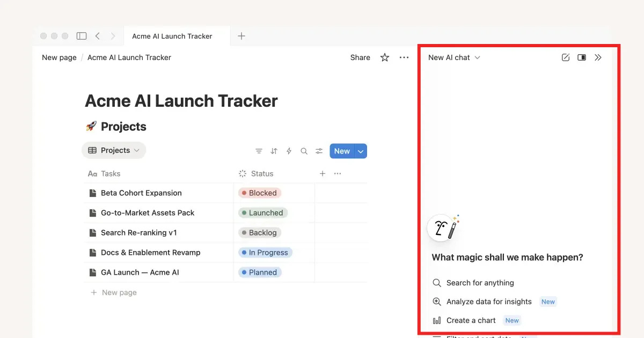Search the Projects database
The width and height of the screenshot is (644, 338).
pos(304,151)
